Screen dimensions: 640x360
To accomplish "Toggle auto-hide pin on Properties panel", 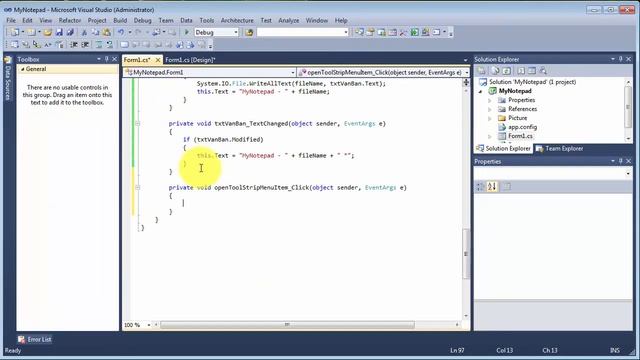I will click(x=620, y=161).
